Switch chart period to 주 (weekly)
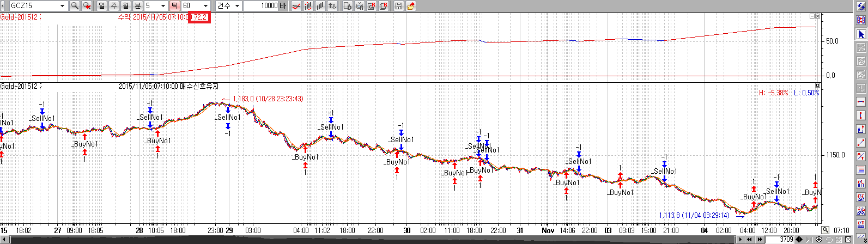Viewport: 868px width, 244px height. [x=113, y=6]
